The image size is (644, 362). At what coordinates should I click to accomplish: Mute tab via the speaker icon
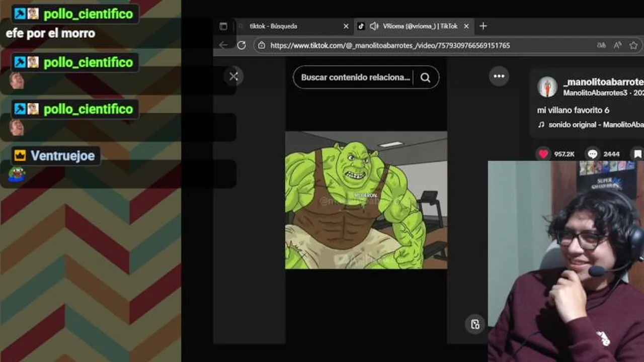(374, 26)
